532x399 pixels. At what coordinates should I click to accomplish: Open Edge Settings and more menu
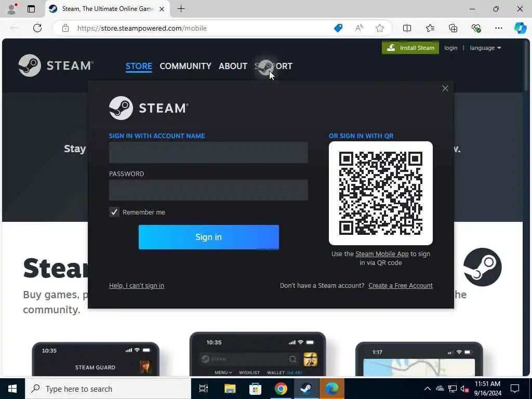coord(498,28)
